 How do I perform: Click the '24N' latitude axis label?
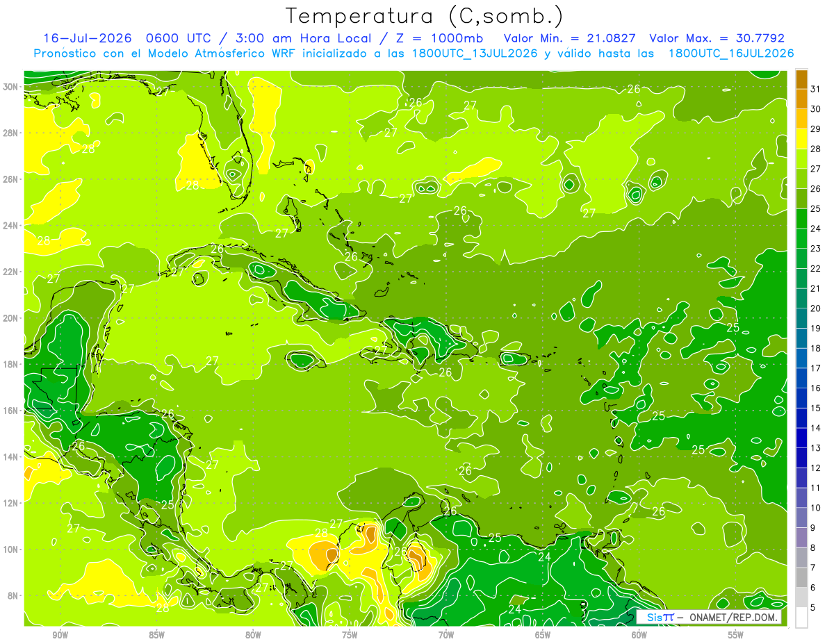[10, 226]
